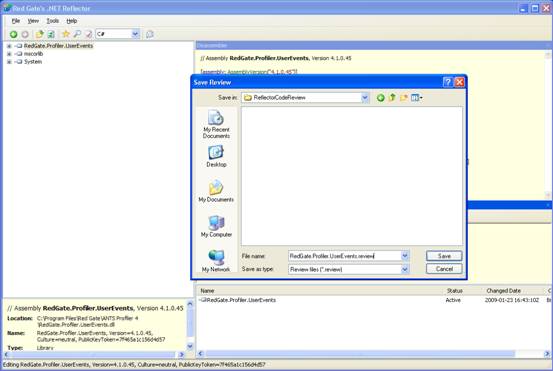This screenshot has width=553, height=371.
Task: Open the Save as type dropdown
Action: pyautogui.click(x=405, y=269)
